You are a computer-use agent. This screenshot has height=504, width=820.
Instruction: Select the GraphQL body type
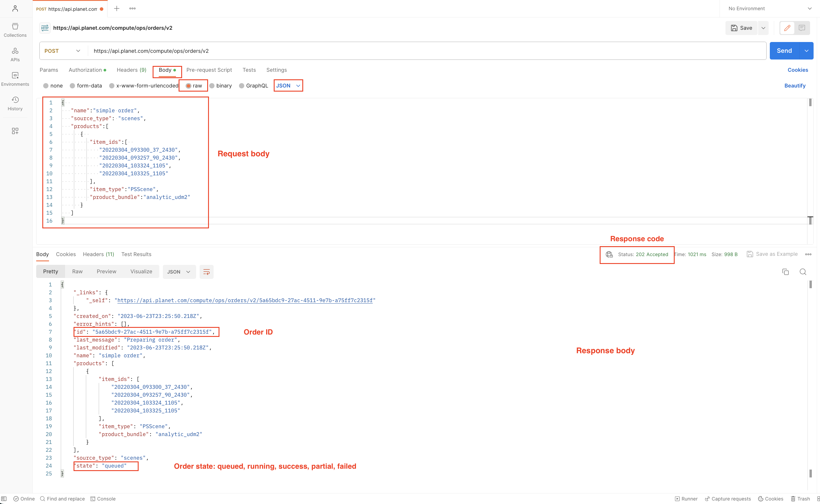(x=253, y=86)
